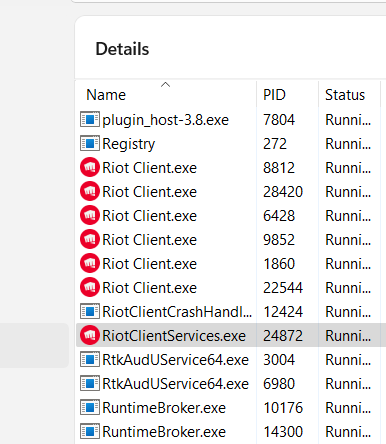Screen dimensions: 386x444
Task: Click PID value 6980
Action: (279, 384)
